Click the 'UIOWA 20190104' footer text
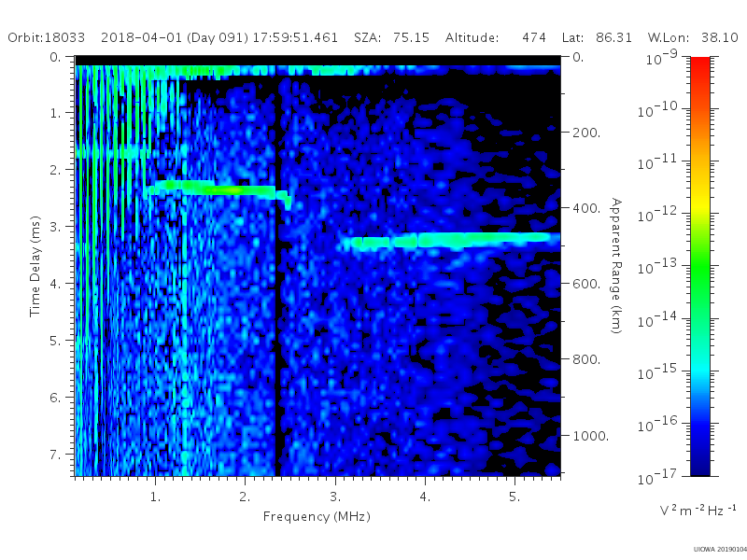Viewport: 747px width, 560px height. [x=720, y=549]
